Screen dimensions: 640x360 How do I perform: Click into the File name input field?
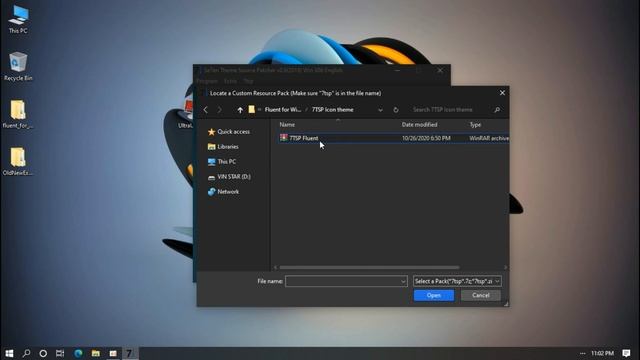(342, 281)
